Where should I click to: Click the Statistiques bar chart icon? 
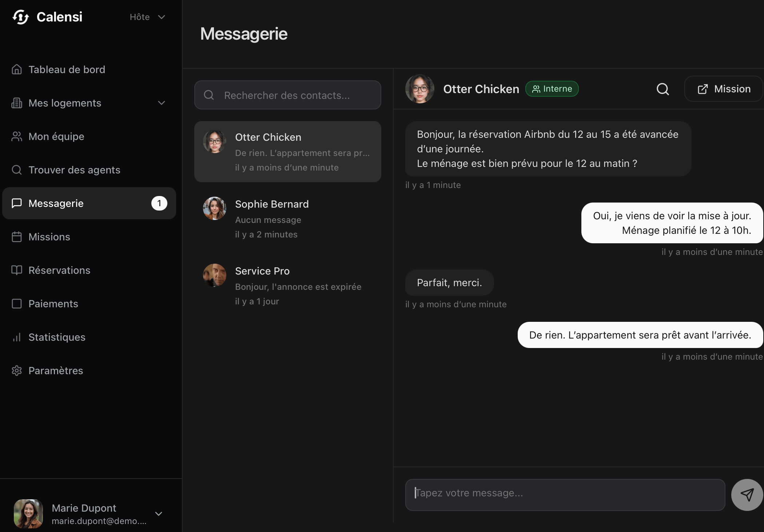[x=17, y=337]
